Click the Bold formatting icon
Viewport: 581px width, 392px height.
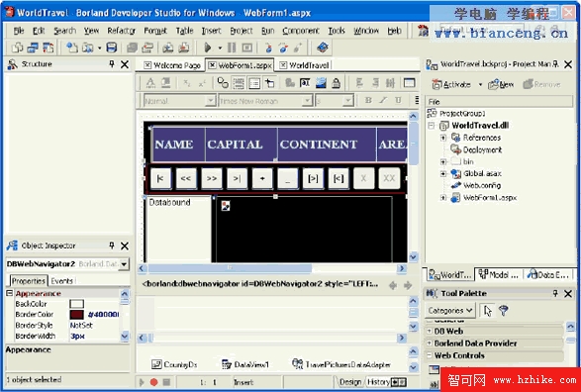pyautogui.click(x=368, y=100)
